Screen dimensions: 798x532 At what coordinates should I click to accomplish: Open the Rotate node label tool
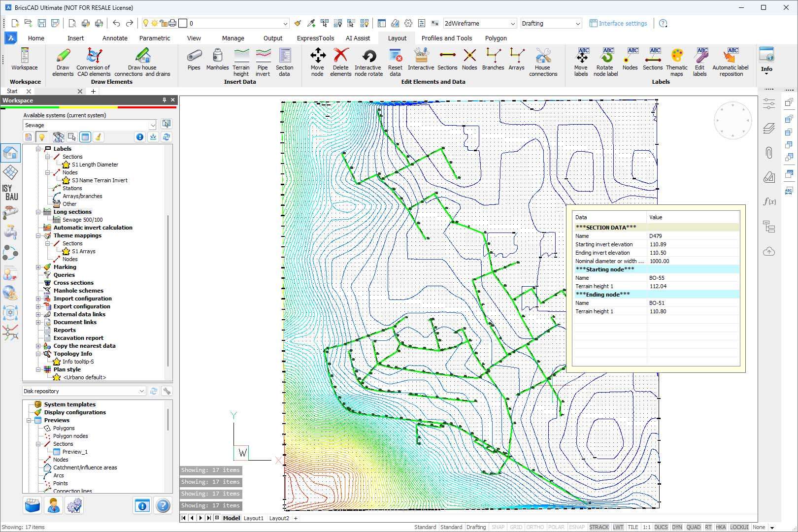pyautogui.click(x=608, y=61)
